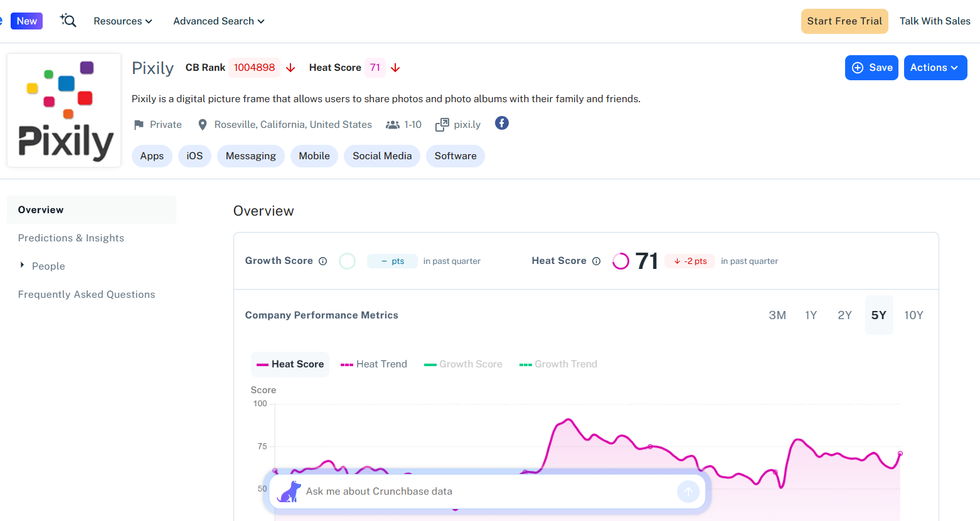The height and width of the screenshot is (521, 980).
Task: Click the location pin icon
Action: coord(203,125)
